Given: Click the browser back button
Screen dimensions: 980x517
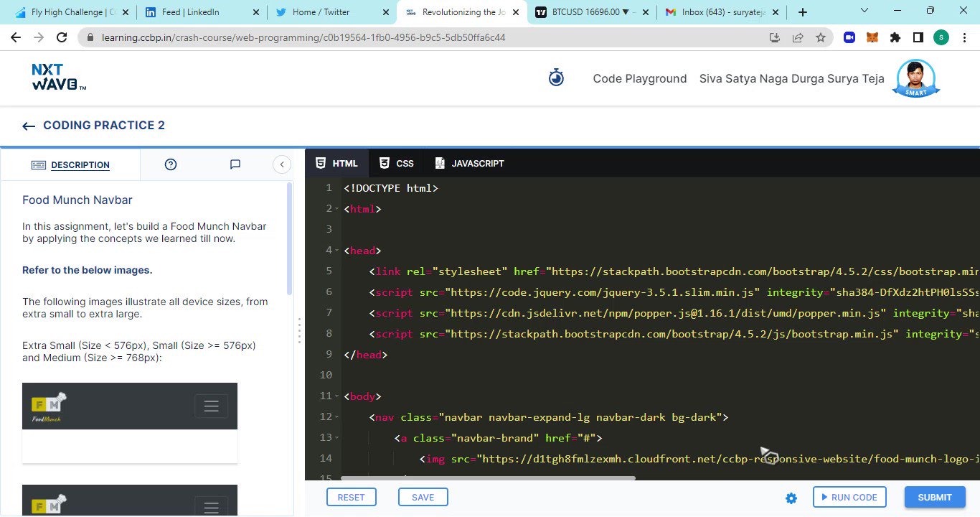Looking at the screenshot, I should pyautogui.click(x=16, y=37).
